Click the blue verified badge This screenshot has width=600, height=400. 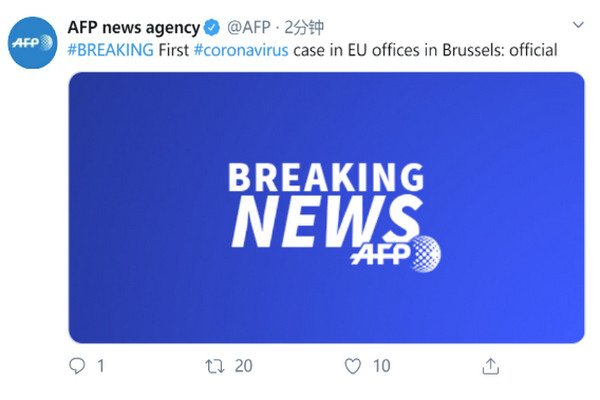(x=213, y=26)
